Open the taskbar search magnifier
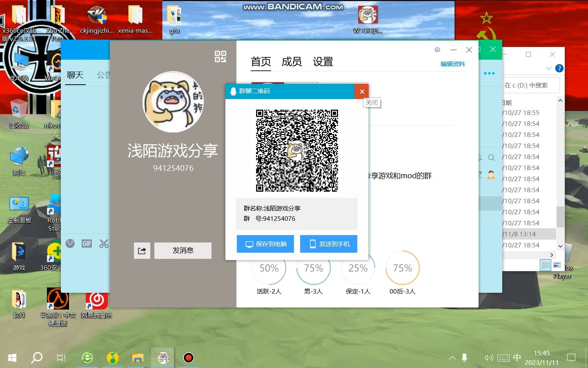 coord(37,358)
